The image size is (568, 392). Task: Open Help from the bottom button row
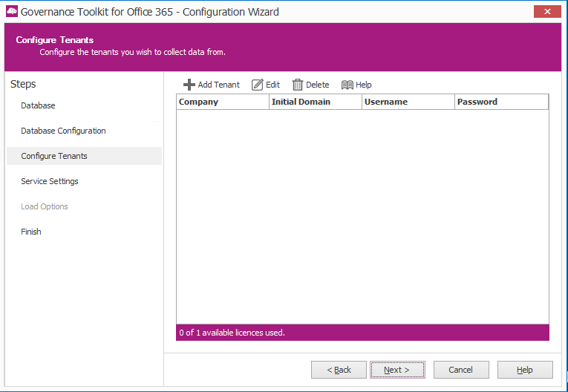(x=525, y=370)
